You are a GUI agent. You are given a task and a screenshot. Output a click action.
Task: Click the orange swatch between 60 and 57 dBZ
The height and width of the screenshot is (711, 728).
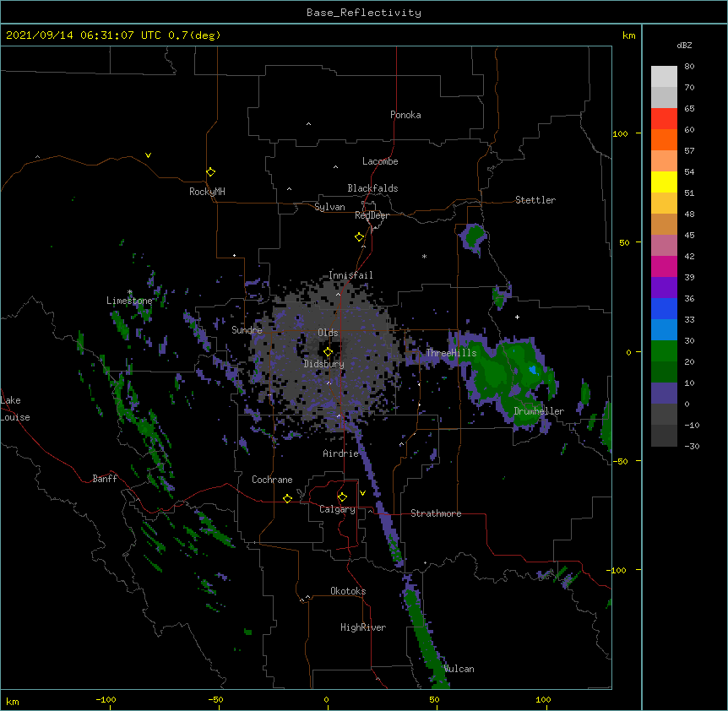(664, 139)
